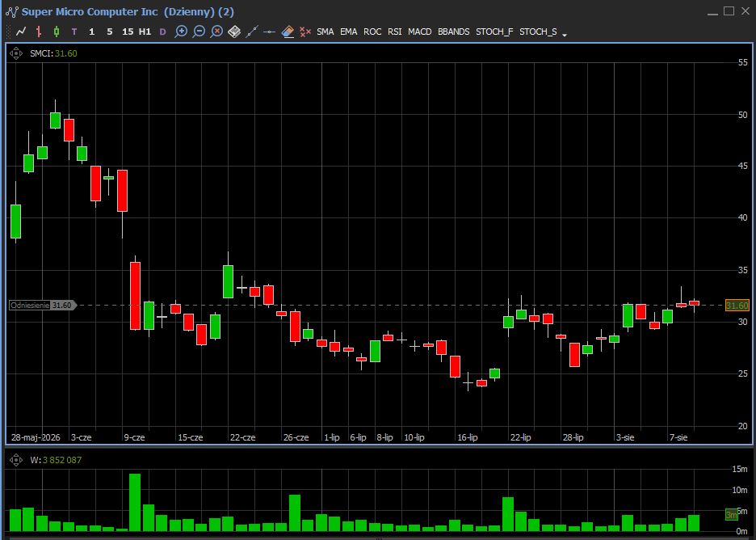Click the Odniesienie 31.60 reference label

click(x=43, y=305)
